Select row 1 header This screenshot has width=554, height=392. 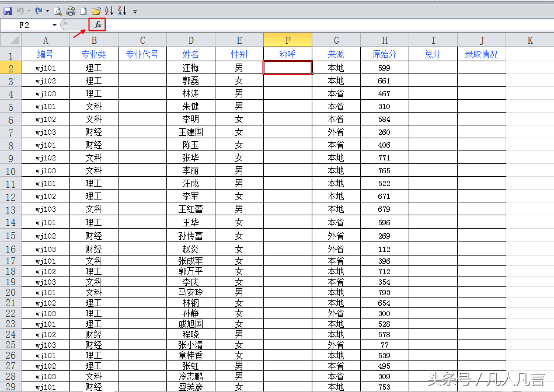coord(11,55)
